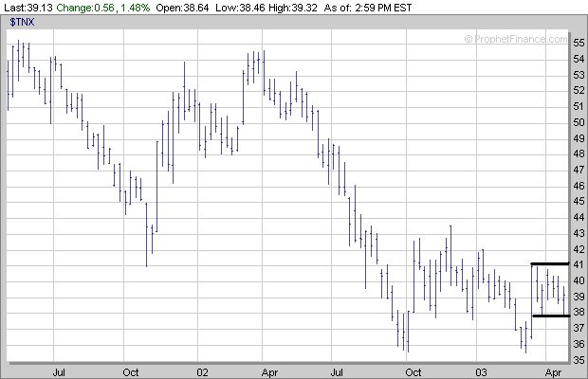
Task: Click the 35 price axis label
Action: pos(579,360)
